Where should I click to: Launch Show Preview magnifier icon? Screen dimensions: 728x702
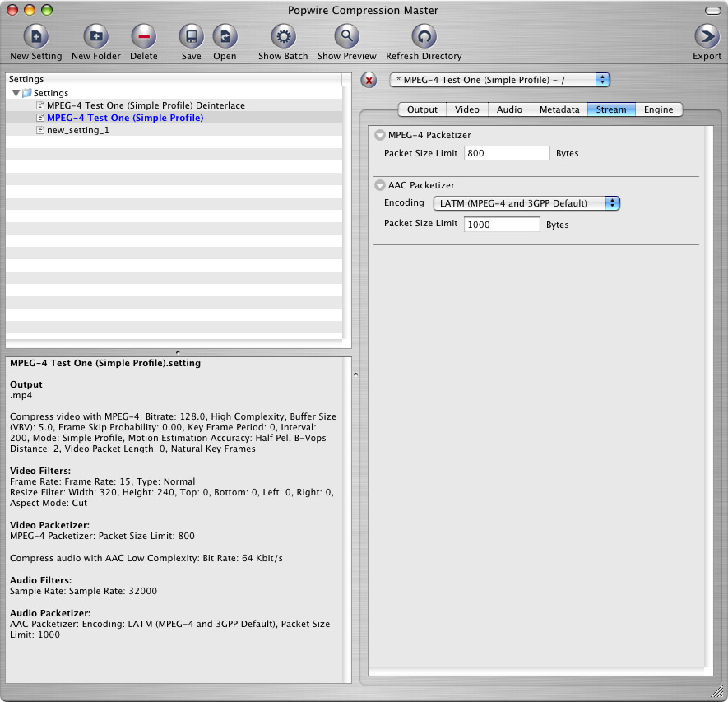346,37
